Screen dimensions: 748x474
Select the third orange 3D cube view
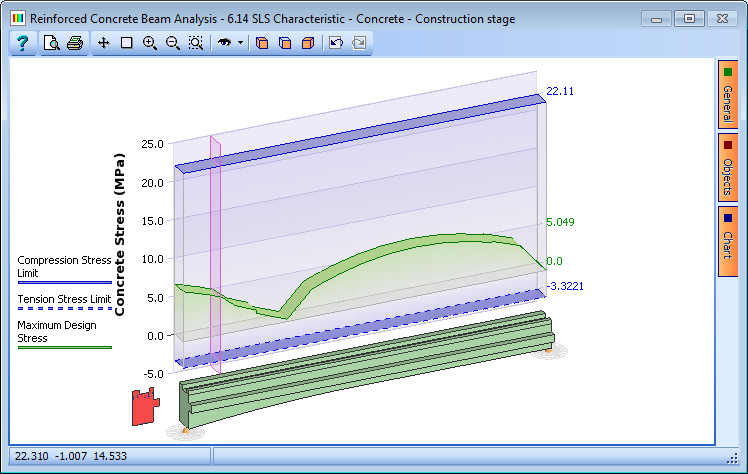pyautogui.click(x=308, y=43)
